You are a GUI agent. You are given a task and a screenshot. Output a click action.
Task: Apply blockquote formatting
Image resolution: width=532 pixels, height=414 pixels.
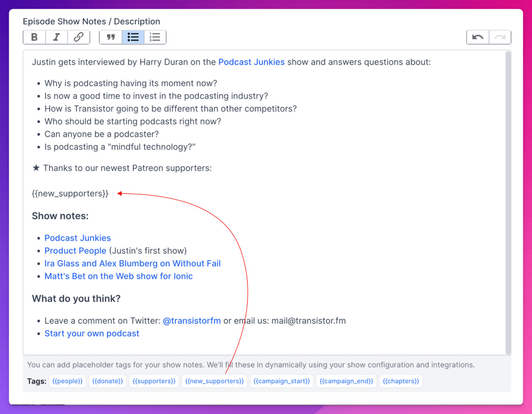tap(111, 37)
